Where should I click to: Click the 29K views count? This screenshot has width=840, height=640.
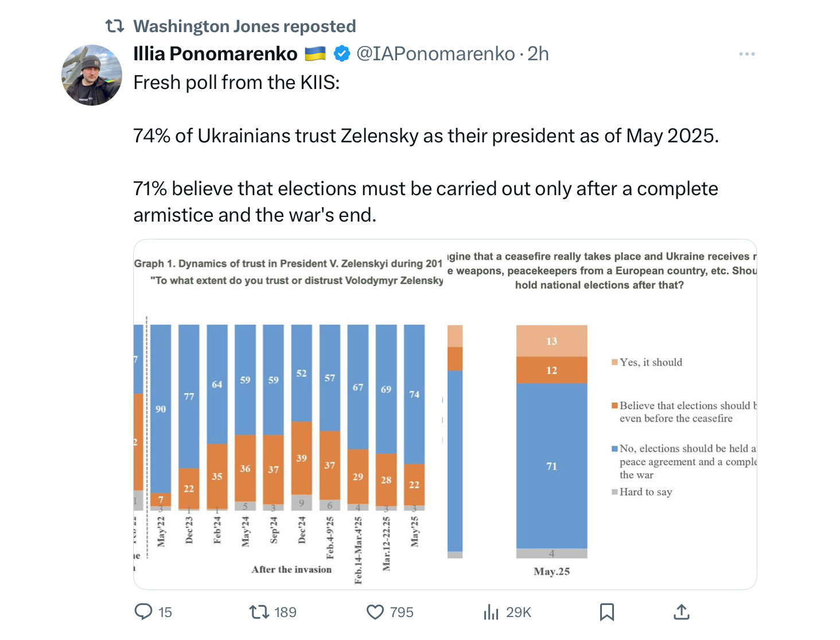pyautogui.click(x=519, y=612)
